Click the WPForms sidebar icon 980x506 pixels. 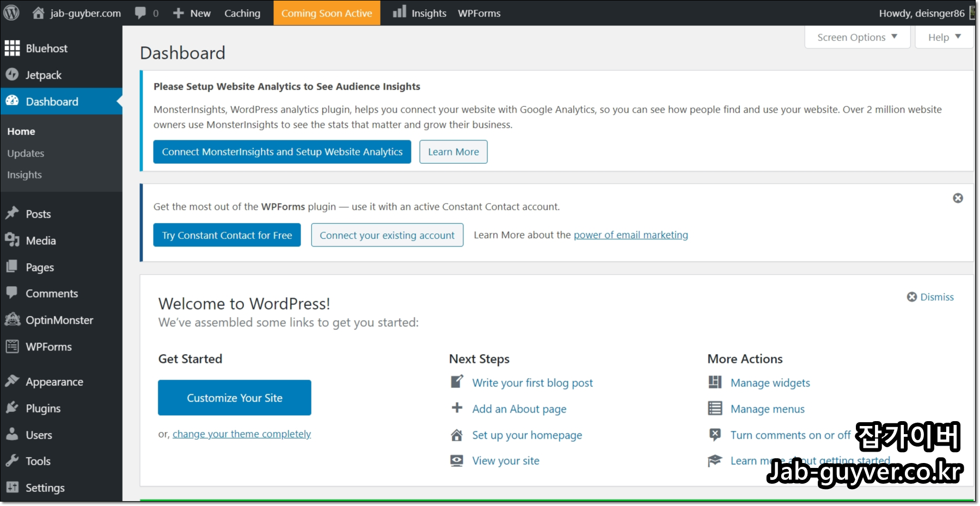point(12,346)
